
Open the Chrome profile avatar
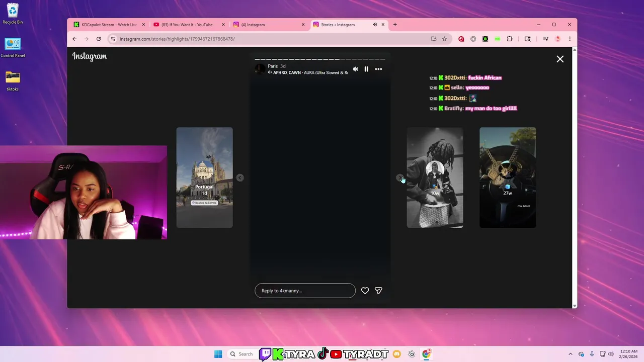(557, 39)
